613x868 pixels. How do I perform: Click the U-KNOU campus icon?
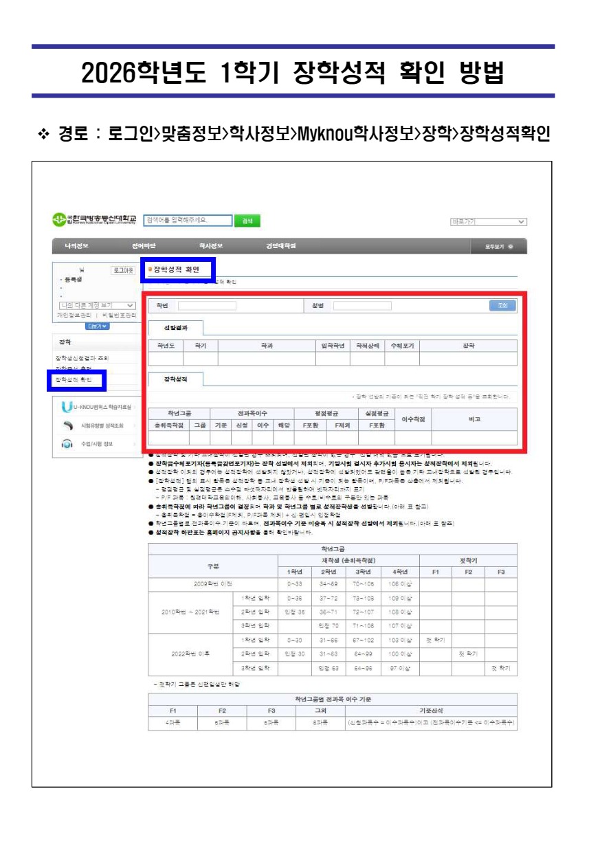click(x=67, y=408)
